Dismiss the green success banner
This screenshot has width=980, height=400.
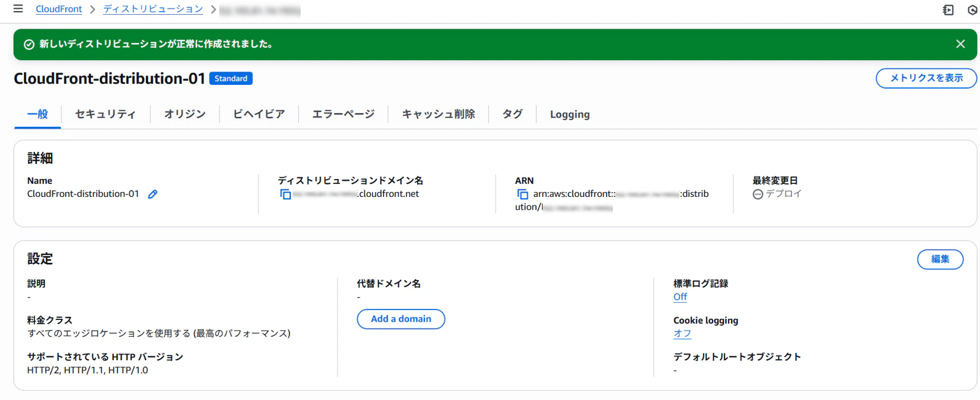[960, 44]
